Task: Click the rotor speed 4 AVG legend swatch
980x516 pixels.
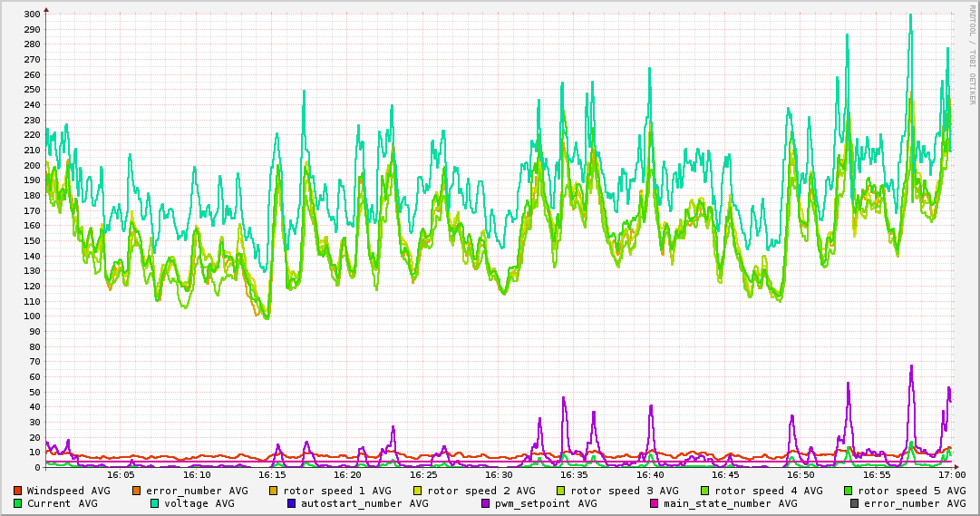Action: click(704, 491)
